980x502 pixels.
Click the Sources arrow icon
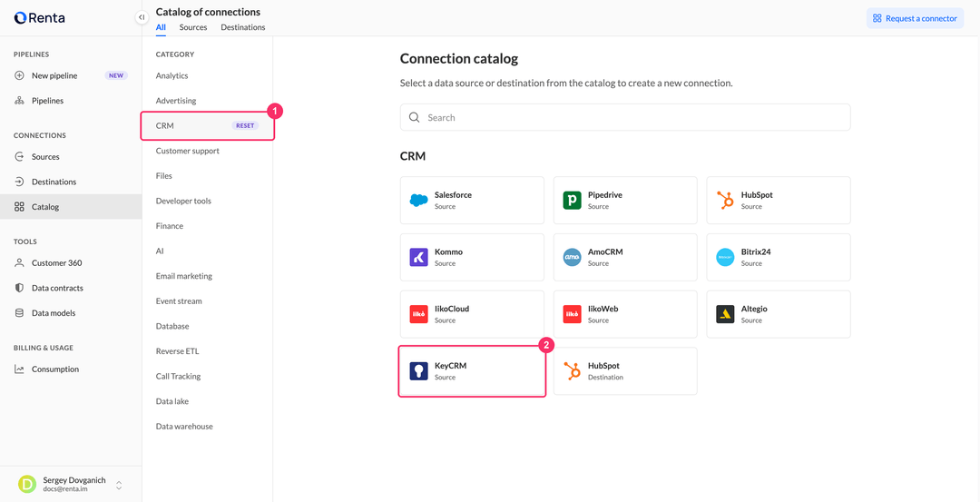pyautogui.click(x=19, y=157)
